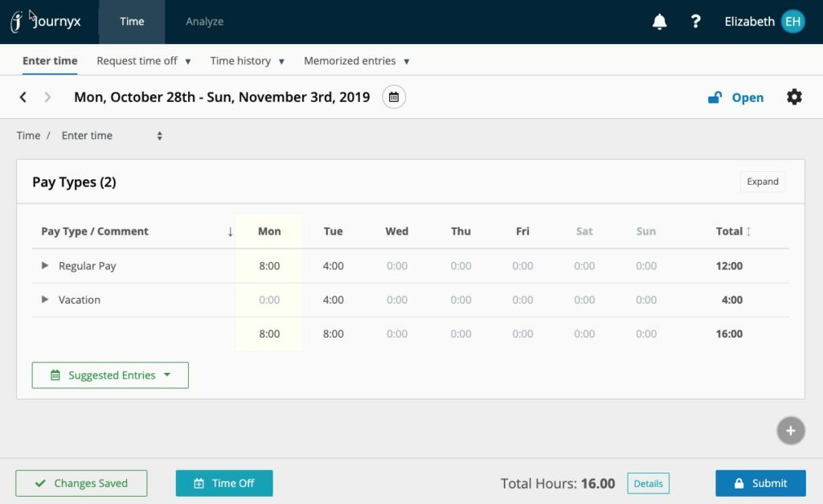Viewport: 823px width, 504px height.
Task: Open the Request time off menu
Action: 143,60
